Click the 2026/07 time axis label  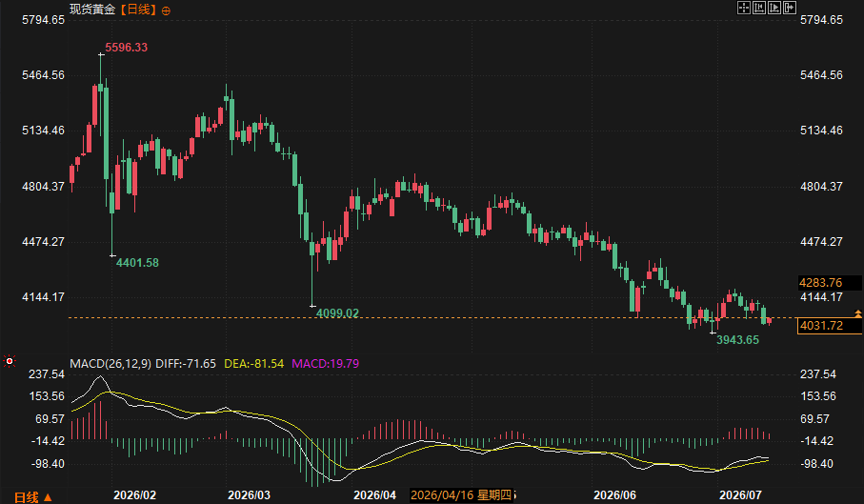740,494
